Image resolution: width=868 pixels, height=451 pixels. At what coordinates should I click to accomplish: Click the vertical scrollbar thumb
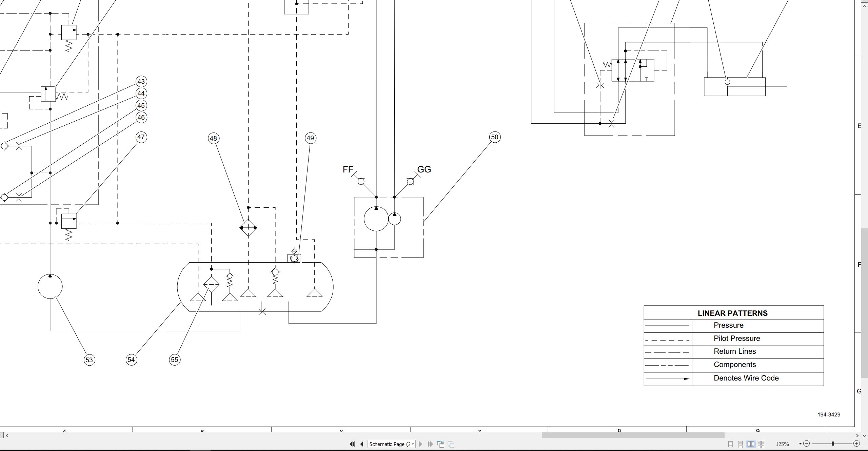coord(865,303)
